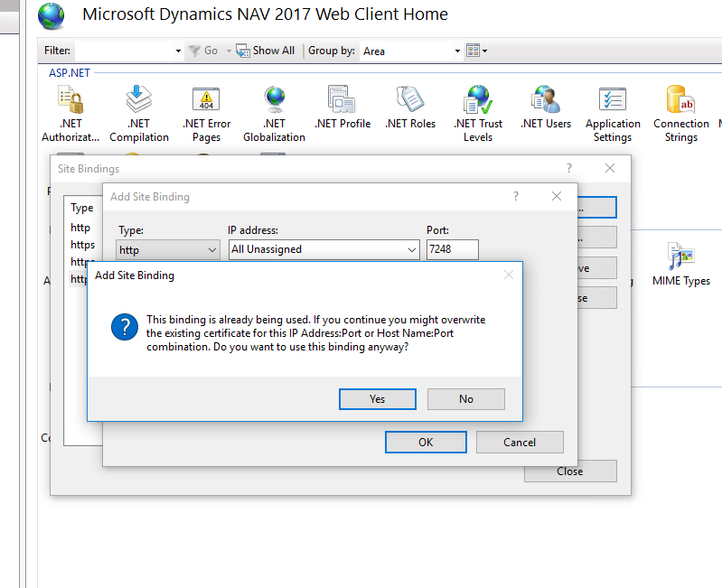The height and width of the screenshot is (588, 722).
Task: Click Cancel in Add Site Binding
Action: pyautogui.click(x=520, y=443)
